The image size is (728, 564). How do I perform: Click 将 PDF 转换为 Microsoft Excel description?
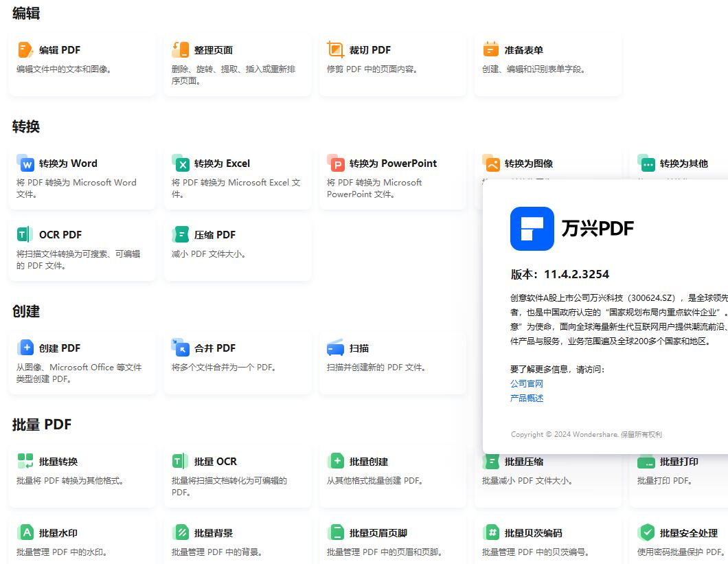click(x=236, y=188)
